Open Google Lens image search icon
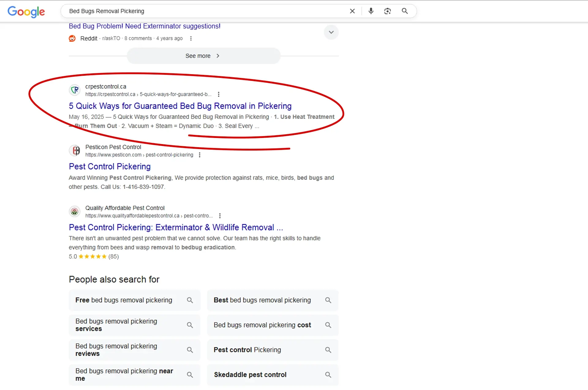The height and width of the screenshot is (390, 588). [387, 11]
